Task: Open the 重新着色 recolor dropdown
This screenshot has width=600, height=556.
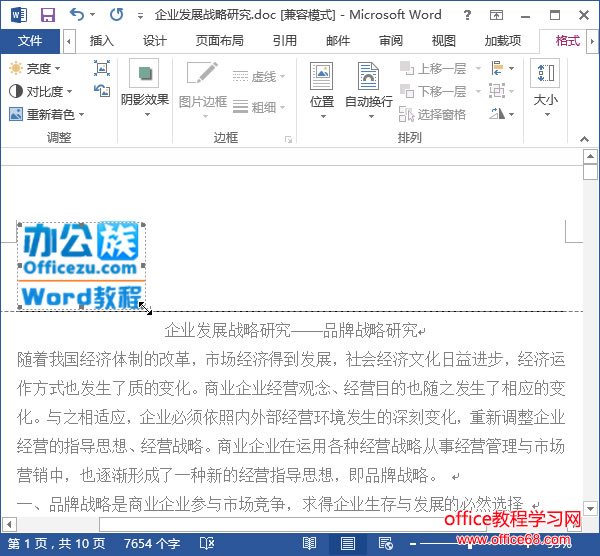Action: coord(47,114)
